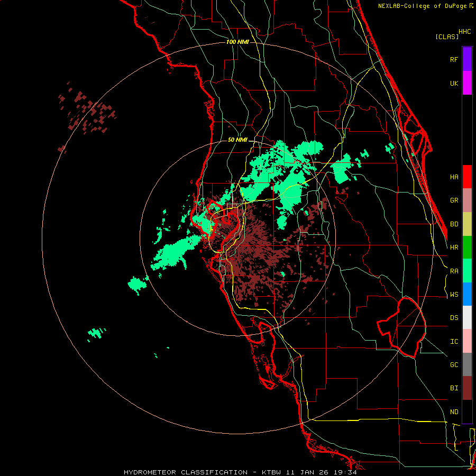Click the RA bright green legend swatch
Viewport: 476px width, 476px height.
point(467,271)
